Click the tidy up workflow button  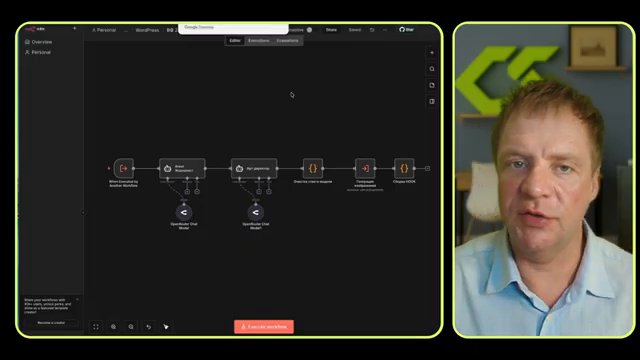point(166,327)
